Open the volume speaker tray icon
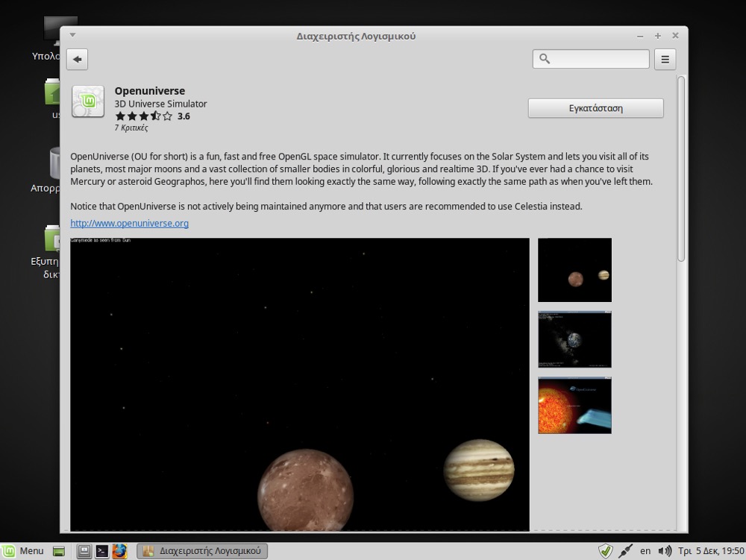 tap(665, 551)
